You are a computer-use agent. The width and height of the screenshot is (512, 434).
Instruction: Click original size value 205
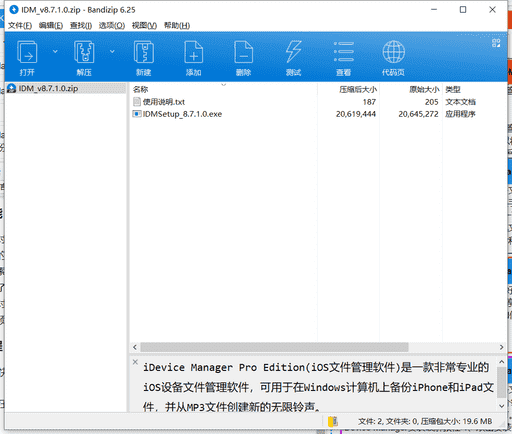coord(432,102)
